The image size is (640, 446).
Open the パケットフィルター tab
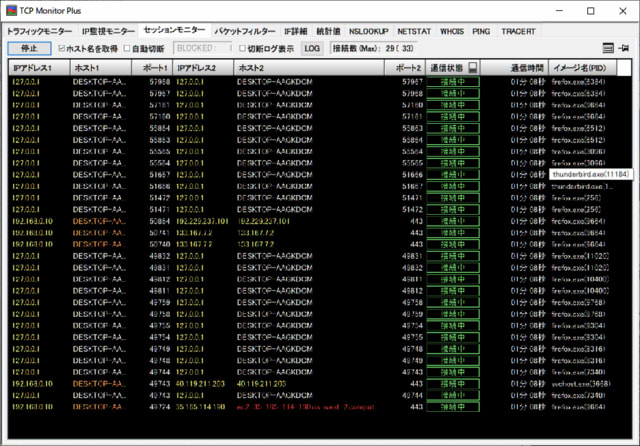[x=245, y=31]
